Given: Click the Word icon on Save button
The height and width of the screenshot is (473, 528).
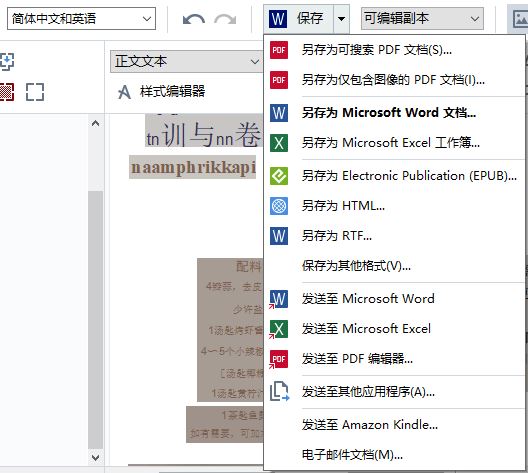Looking at the screenshot, I should coord(278,19).
